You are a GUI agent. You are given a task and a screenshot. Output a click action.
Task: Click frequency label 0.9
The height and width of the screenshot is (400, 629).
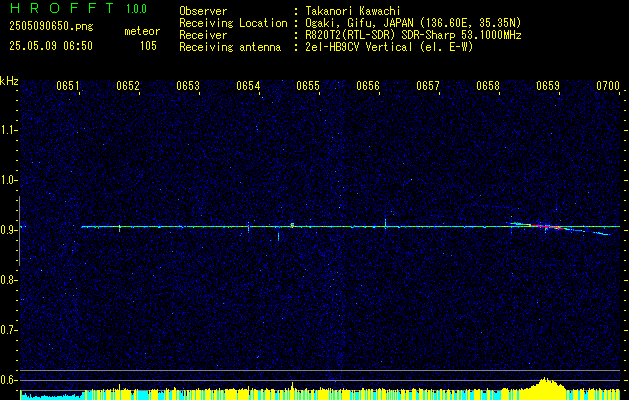point(9,230)
